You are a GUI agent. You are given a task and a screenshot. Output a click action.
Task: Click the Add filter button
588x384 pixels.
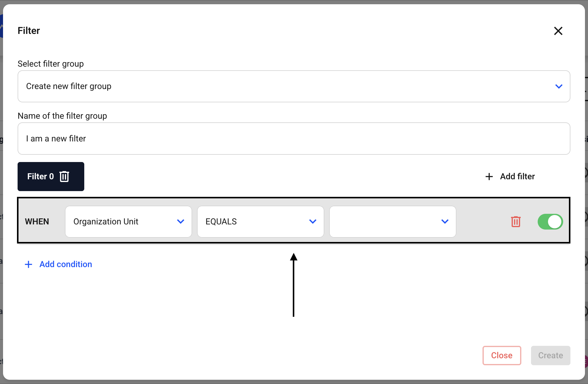click(x=517, y=177)
